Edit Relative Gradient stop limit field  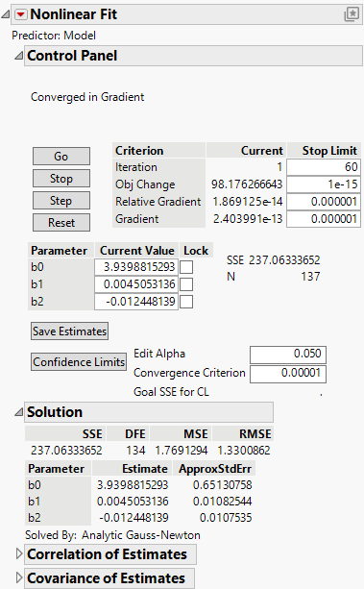324,202
